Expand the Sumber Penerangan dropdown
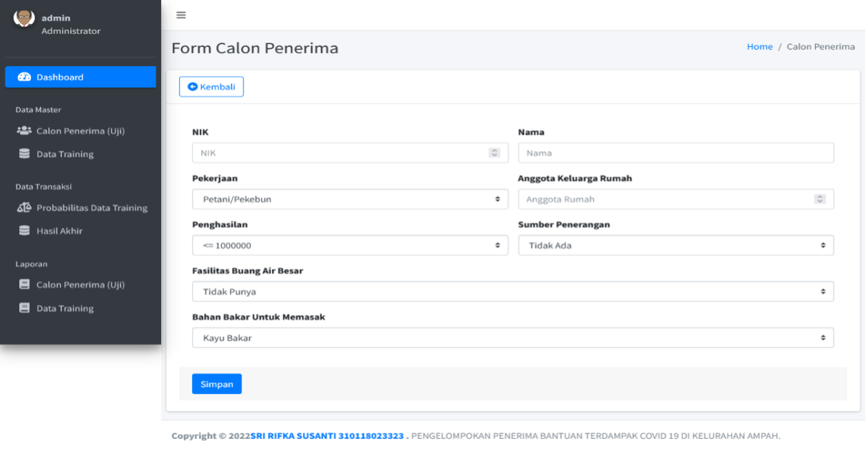 [x=676, y=245]
